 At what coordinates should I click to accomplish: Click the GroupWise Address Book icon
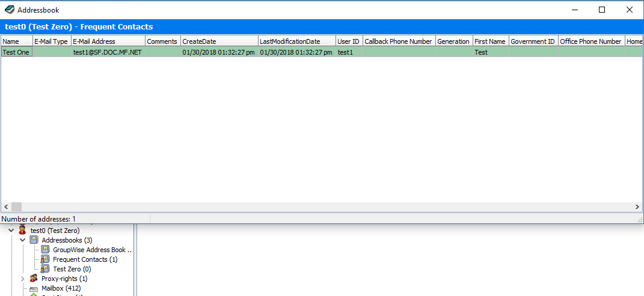pos(45,250)
